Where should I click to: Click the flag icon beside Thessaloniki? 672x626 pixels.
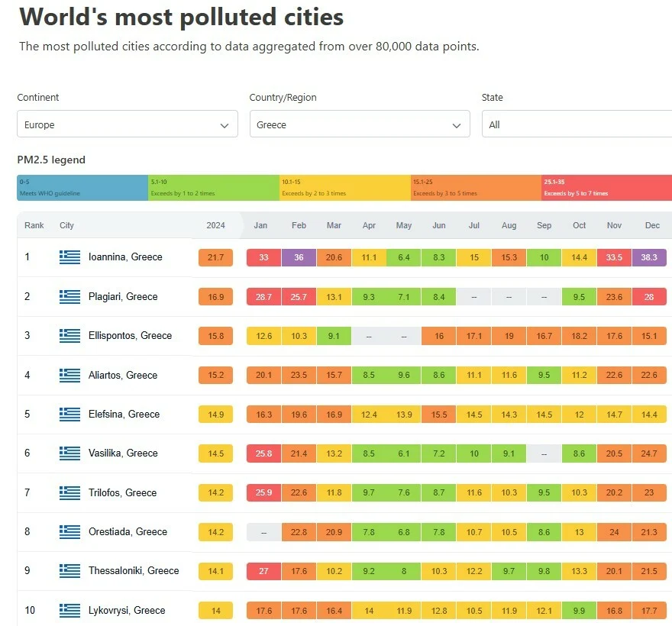(x=69, y=571)
